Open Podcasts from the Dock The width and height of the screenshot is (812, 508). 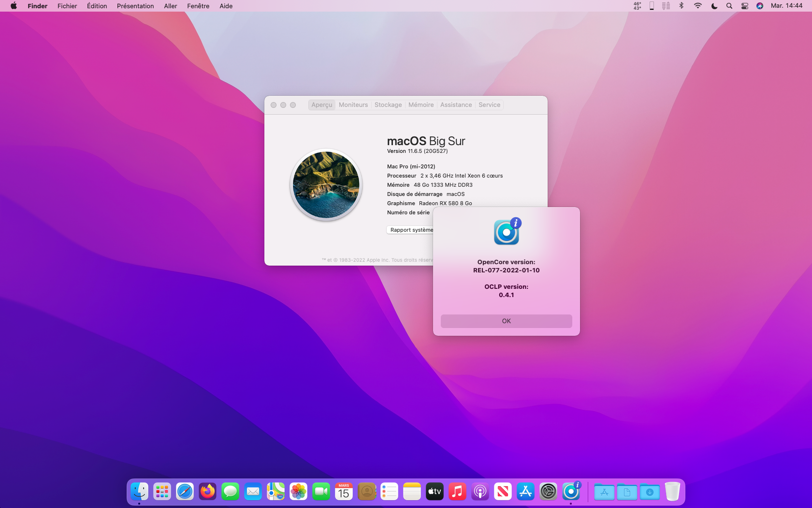click(480, 492)
